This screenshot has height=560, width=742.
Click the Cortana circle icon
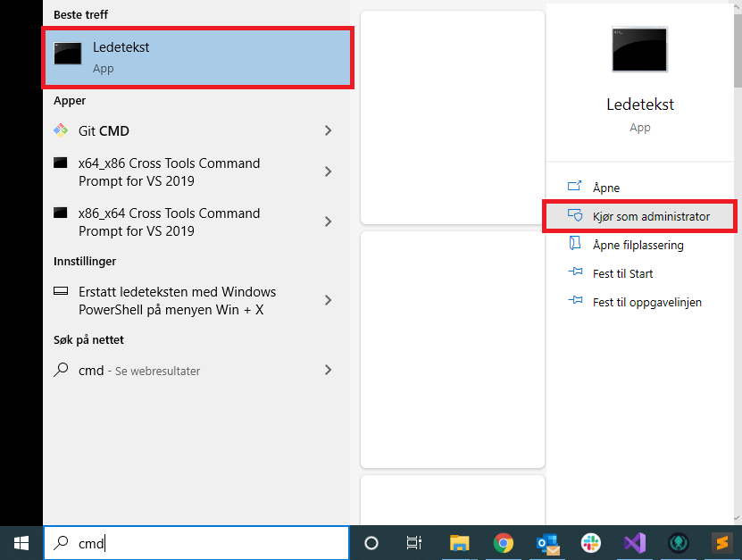pyautogui.click(x=371, y=543)
